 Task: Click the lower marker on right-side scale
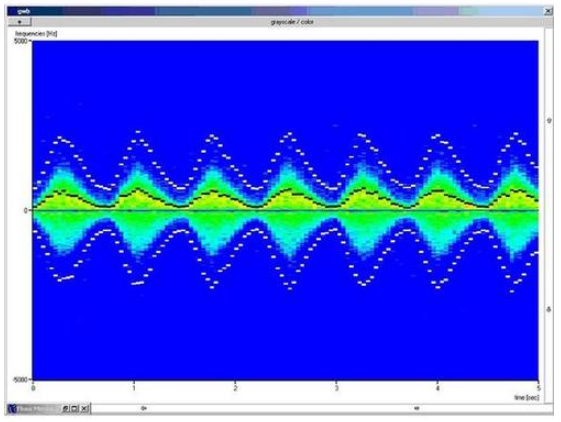(x=549, y=309)
